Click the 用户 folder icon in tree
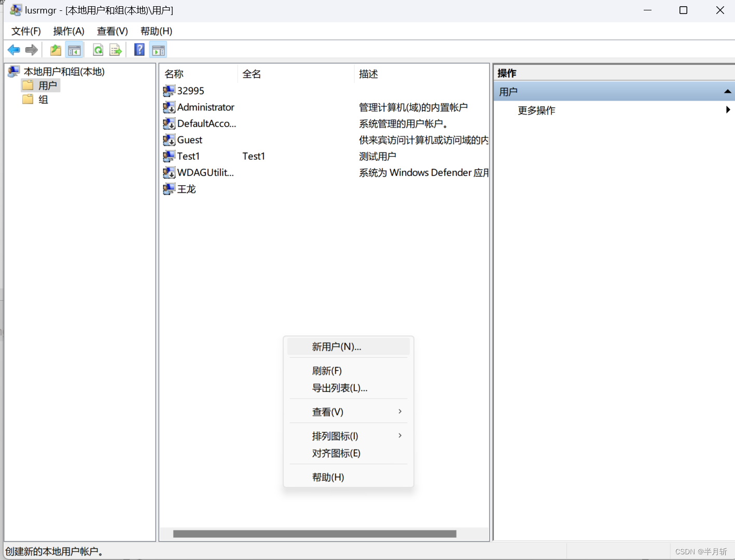Viewport: 735px width, 560px height. [x=28, y=85]
